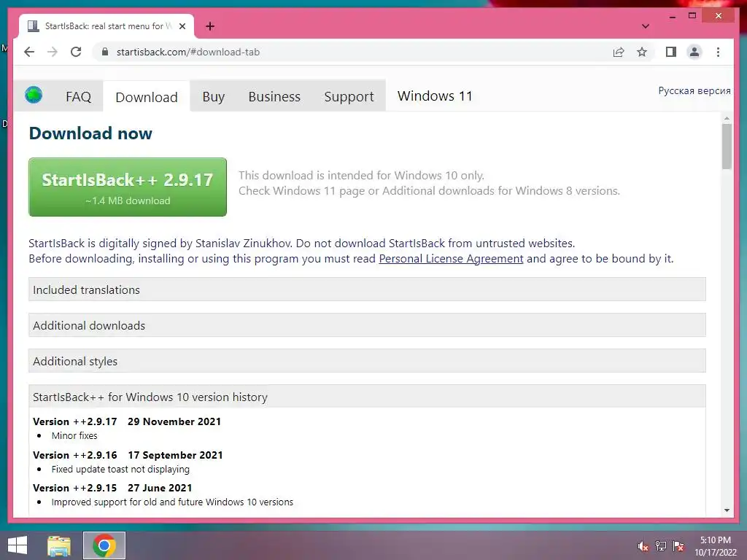Viewport: 747px width, 560px height.
Task: Open the network tray icon
Action: (661, 546)
